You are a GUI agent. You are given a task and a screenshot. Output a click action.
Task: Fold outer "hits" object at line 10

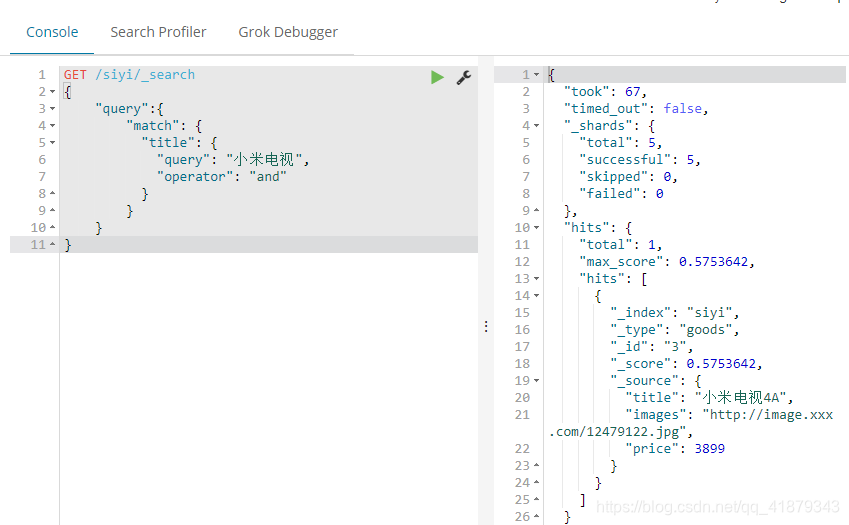(537, 228)
